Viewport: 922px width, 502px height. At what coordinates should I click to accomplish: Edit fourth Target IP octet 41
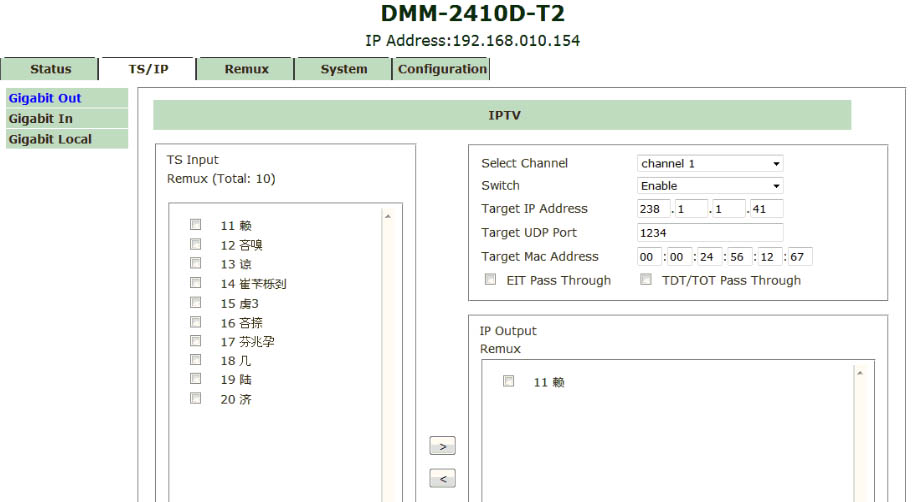[766, 209]
